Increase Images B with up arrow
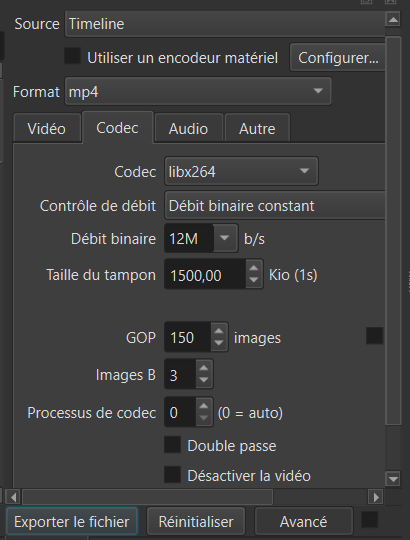Viewport: 410px width, 540px height. 204,368
